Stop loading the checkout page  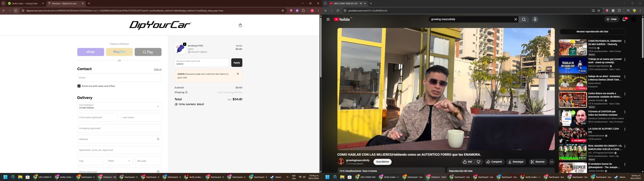(16, 10)
